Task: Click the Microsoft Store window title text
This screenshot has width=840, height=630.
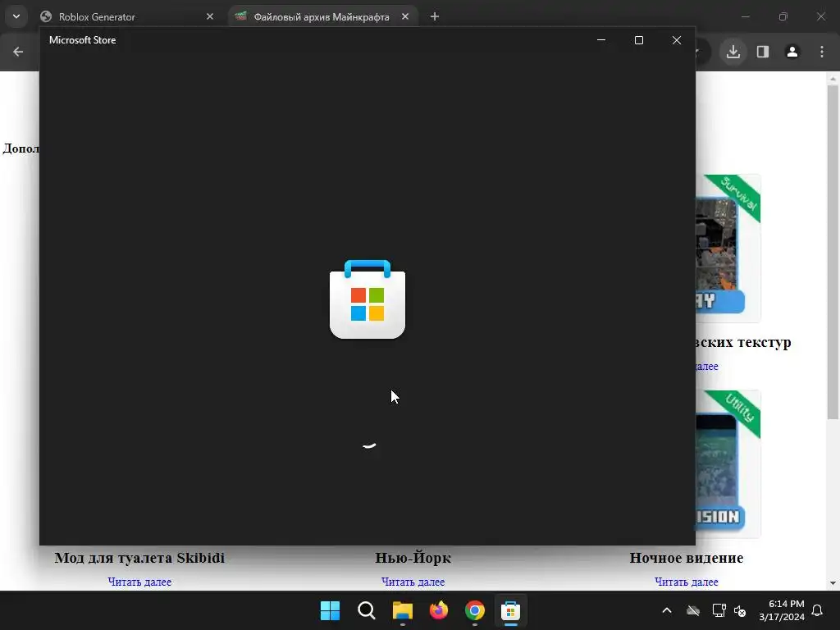Action: tap(83, 40)
